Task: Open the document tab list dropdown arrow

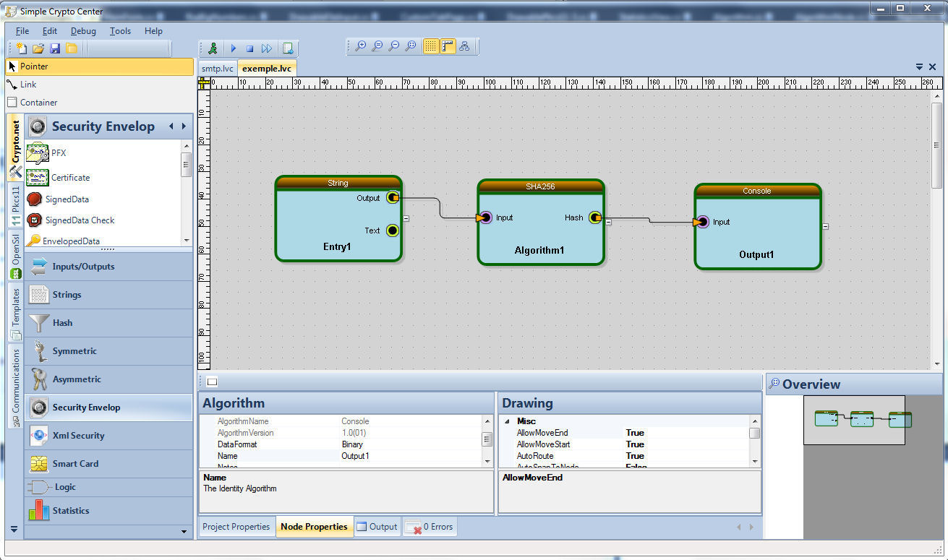Action: [919, 66]
